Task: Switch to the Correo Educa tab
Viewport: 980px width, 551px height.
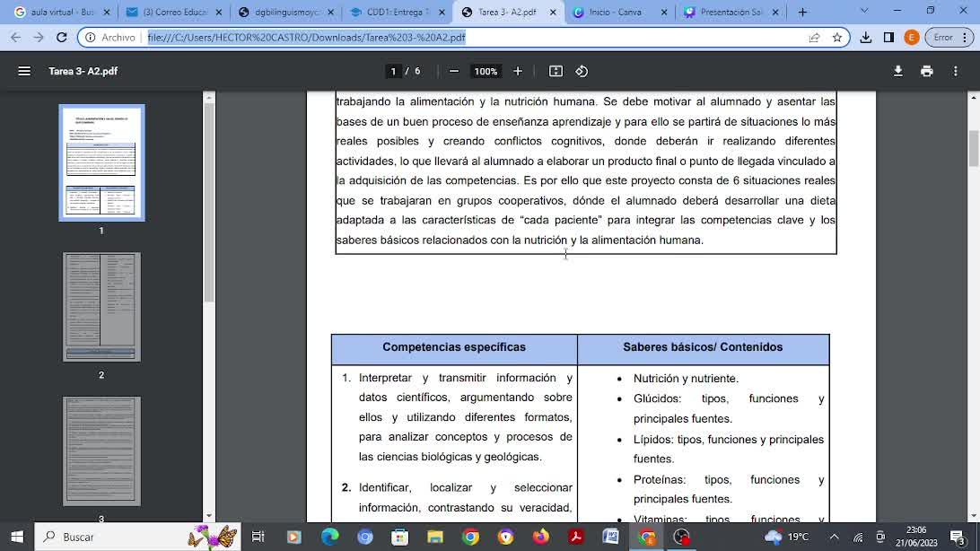Action: pos(174,12)
